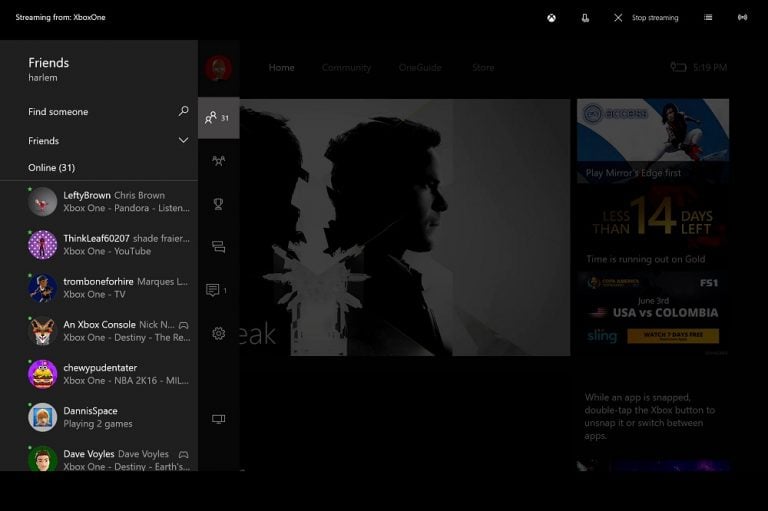Image resolution: width=768 pixels, height=511 pixels.
Task: Switch to the Home tab
Action: point(282,68)
